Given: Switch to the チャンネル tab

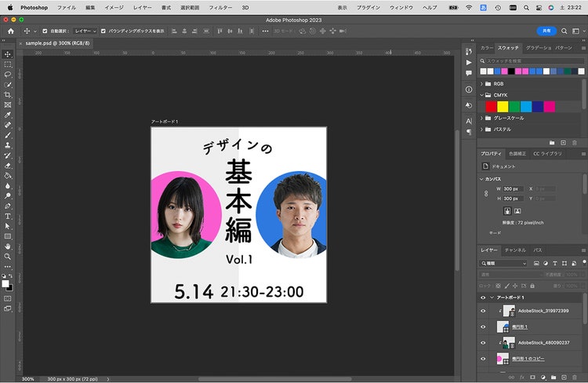Looking at the screenshot, I should click(x=515, y=250).
